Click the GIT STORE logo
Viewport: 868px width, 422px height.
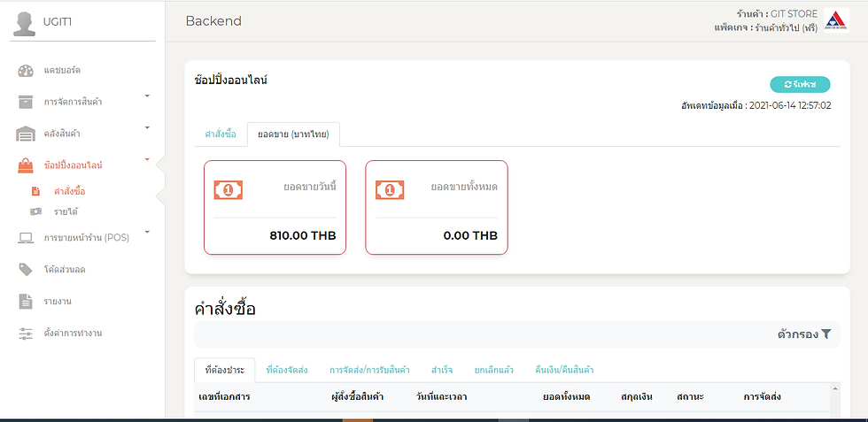(x=836, y=20)
